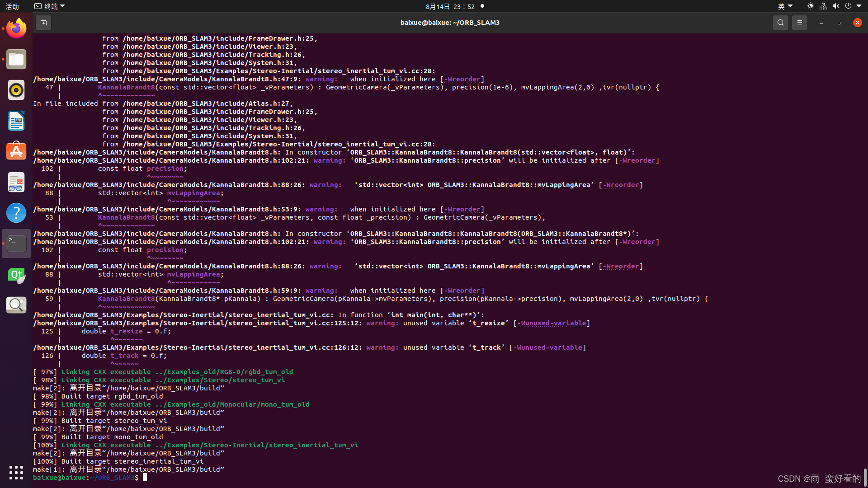This screenshot has width=868, height=488.
Task: Open the document viewer magnifier app
Action: [x=16, y=305]
